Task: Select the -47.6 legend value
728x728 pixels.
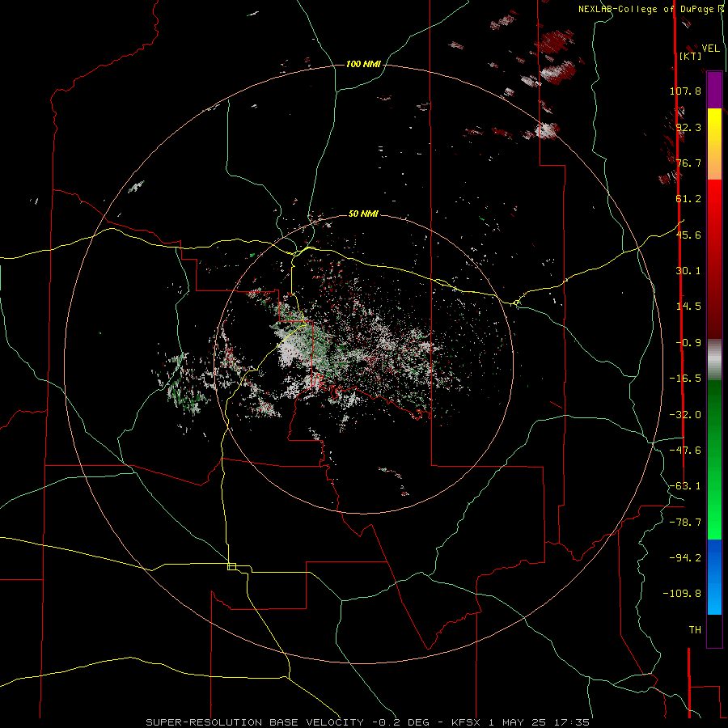Action: (685, 451)
